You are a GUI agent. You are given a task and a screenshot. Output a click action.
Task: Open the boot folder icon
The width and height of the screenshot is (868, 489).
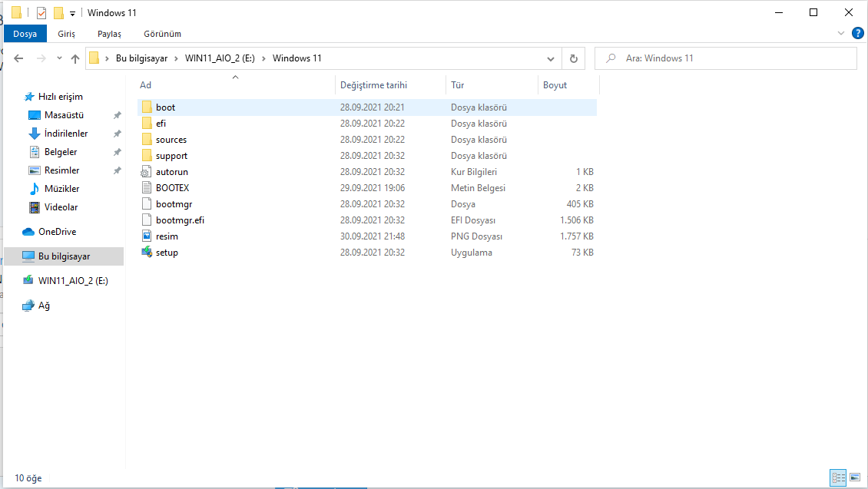pyautogui.click(x=147, y=107)
